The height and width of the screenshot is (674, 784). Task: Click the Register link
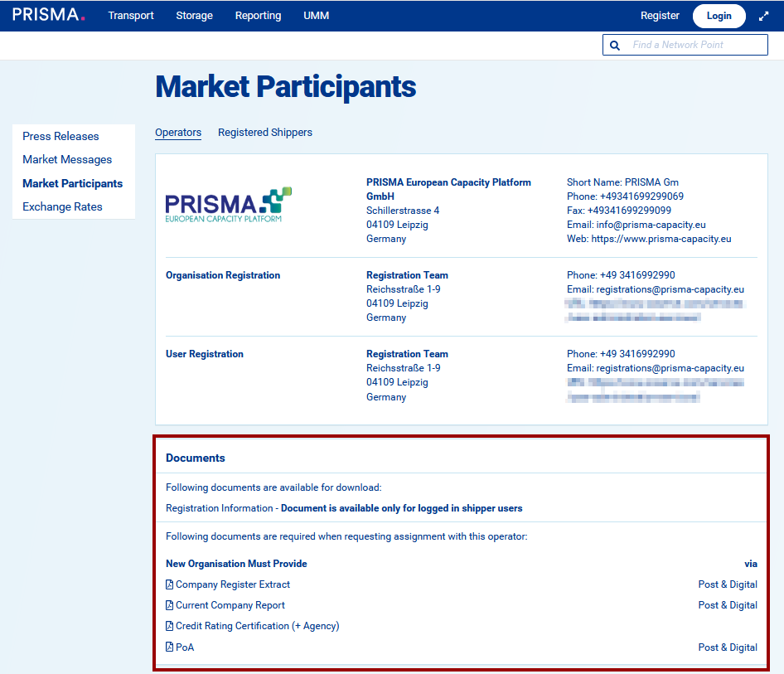(660, 16)
